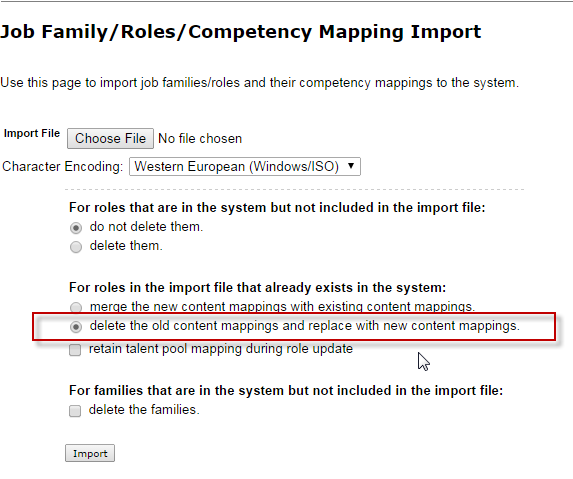Viewport: 573px width, 479px height.
Task: Click the Job Family/Roles/Competency Mapping Import heading
Action: [x=241, y=32]
